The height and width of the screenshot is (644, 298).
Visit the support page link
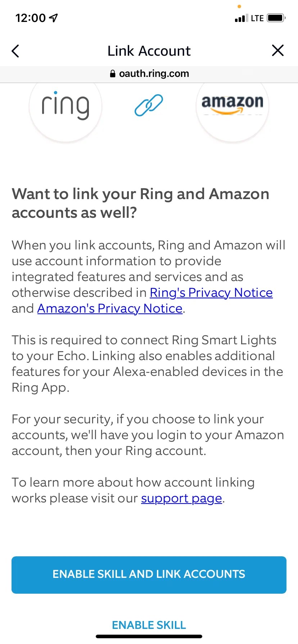point(181,498)
